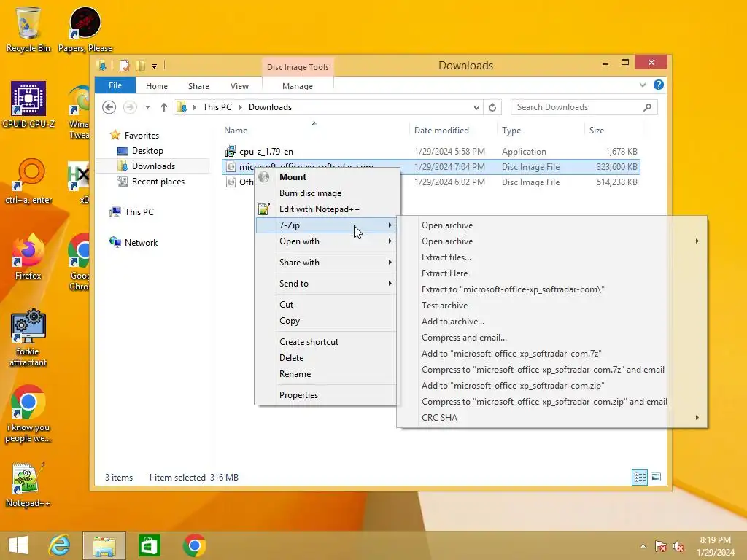Click the Explorer Back arrow
Image resolution: width=747 pixels, height=560 pixels.
(x=109, y=107)
